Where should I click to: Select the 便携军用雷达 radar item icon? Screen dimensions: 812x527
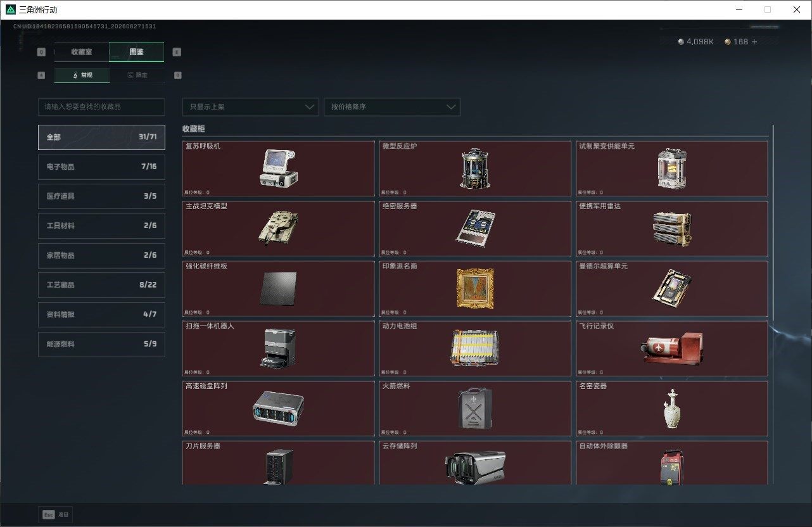pyautogui.click(x=671, y=228)
